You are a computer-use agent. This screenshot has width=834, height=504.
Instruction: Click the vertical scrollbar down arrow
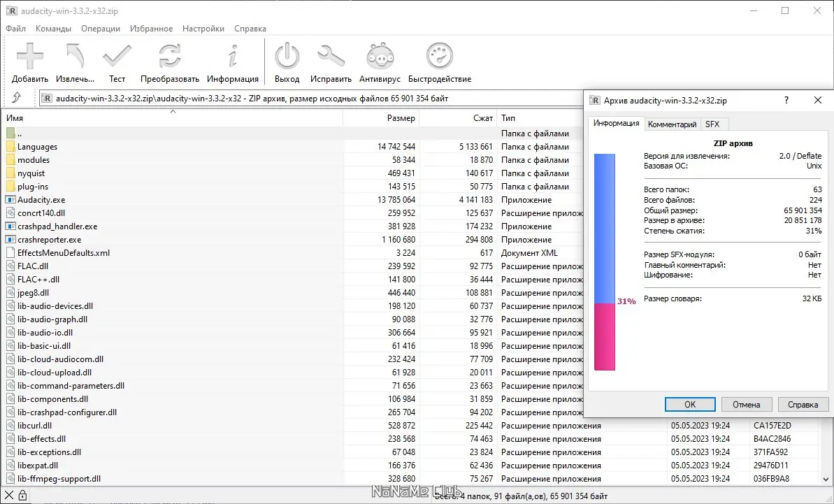tap(826, 479)
